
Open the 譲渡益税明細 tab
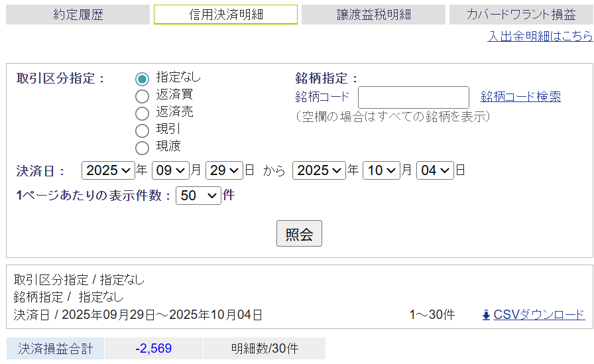(x=373, y=15)
